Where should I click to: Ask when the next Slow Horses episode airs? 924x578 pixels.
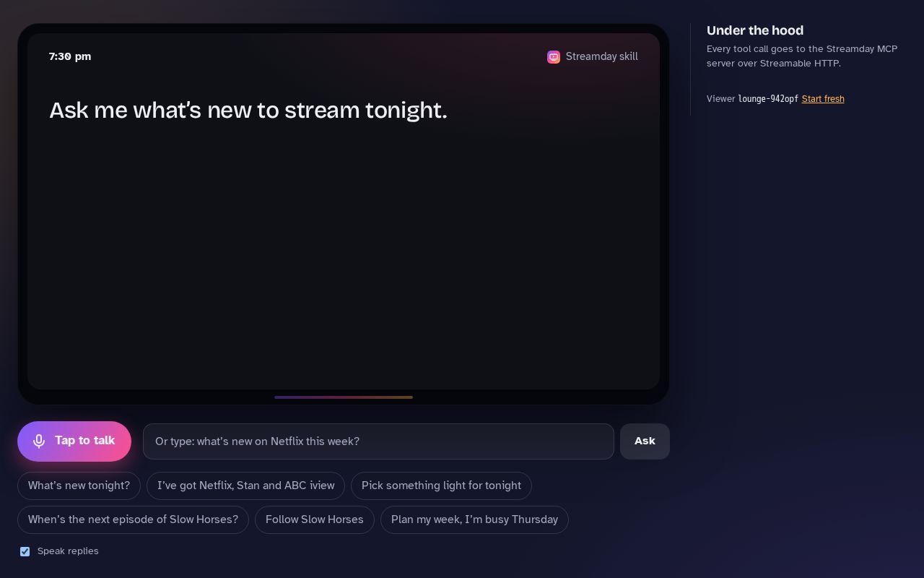(133, 519)
